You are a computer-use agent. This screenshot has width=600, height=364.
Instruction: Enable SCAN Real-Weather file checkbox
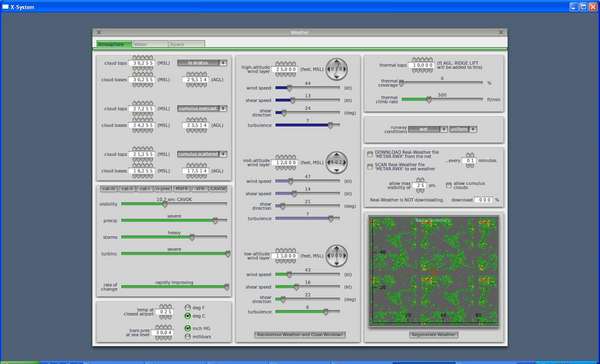coord(370,166)
